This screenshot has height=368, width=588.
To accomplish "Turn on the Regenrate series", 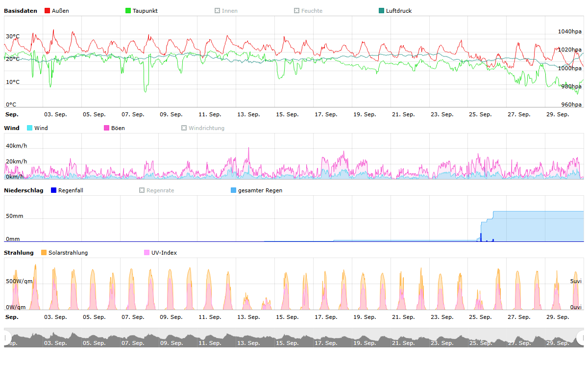I will (142, 190).
